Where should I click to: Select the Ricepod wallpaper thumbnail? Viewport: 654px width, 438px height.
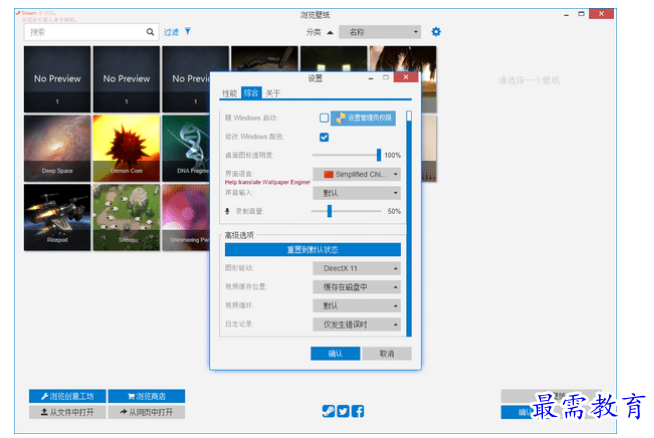(x=57, y=217)
